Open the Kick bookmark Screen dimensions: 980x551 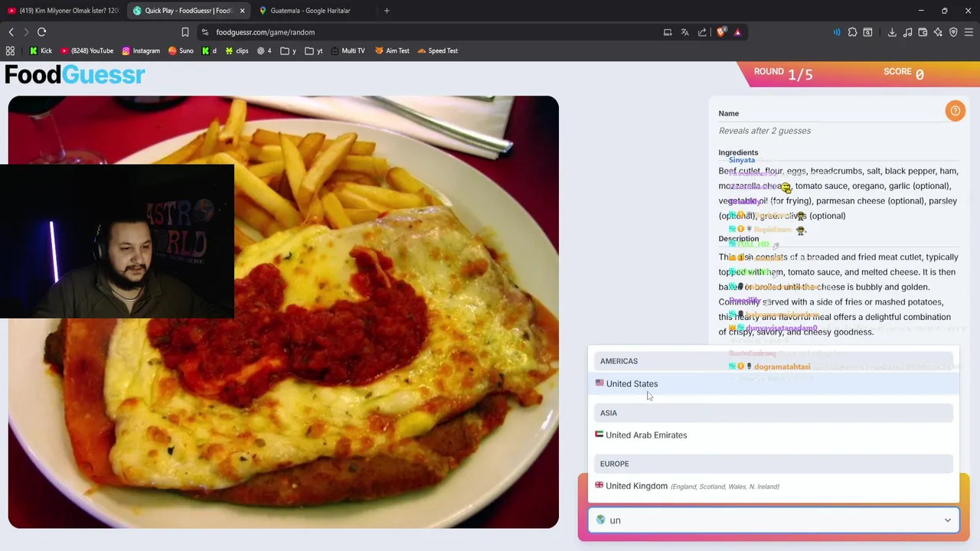pos(41,51)
